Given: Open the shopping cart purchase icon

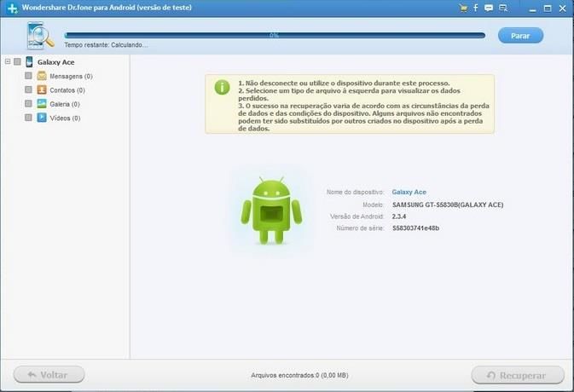Looking at the screenshot, I should click(463, 8).
